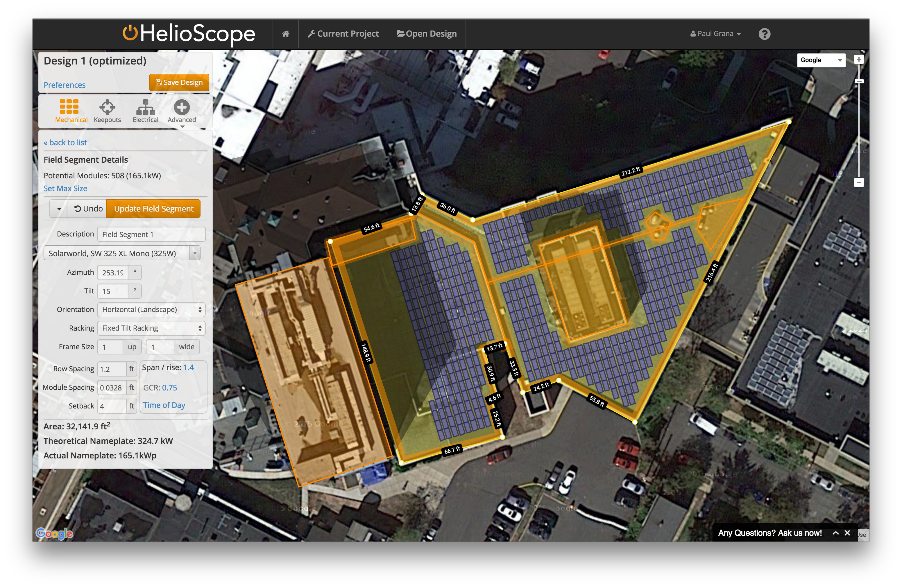Open the help question mark icon
This screenshot has width=902, height=588.
point(765,34)
